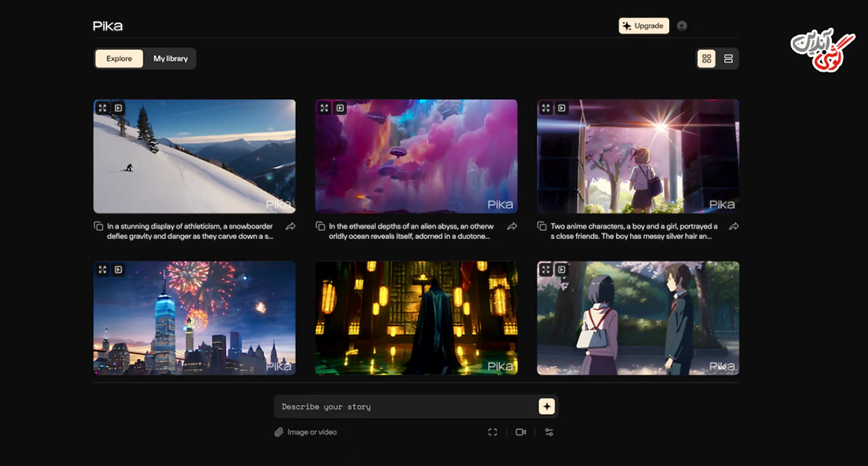This screenshot has width=868, height=466.
Task: Open the hooded figure lanterns thumbnail
Action: point(417,318)
